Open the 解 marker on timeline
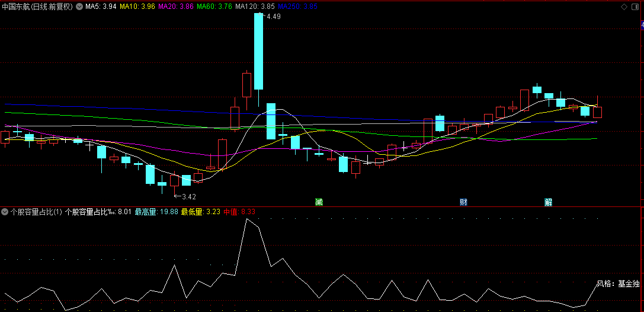 tap(548, 202)
